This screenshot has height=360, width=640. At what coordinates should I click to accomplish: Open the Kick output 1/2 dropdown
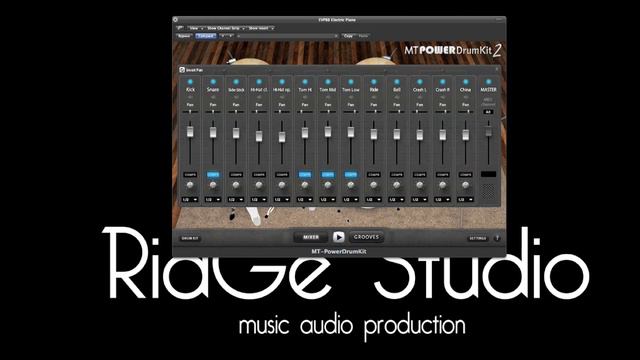click(190, 200)
